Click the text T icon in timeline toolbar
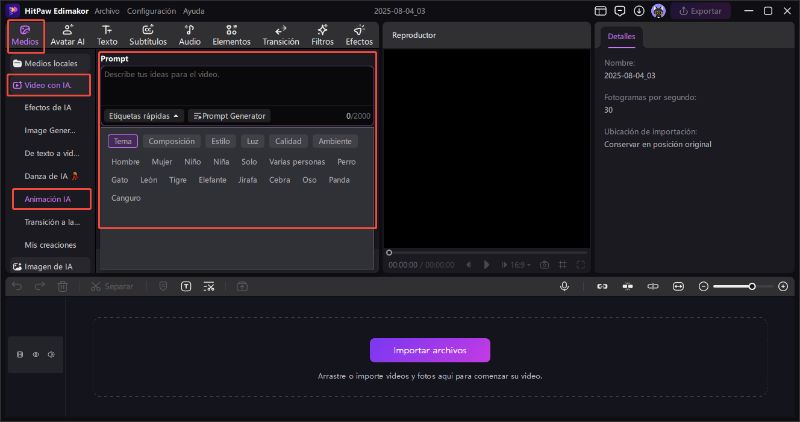 [x=186, y=286]
